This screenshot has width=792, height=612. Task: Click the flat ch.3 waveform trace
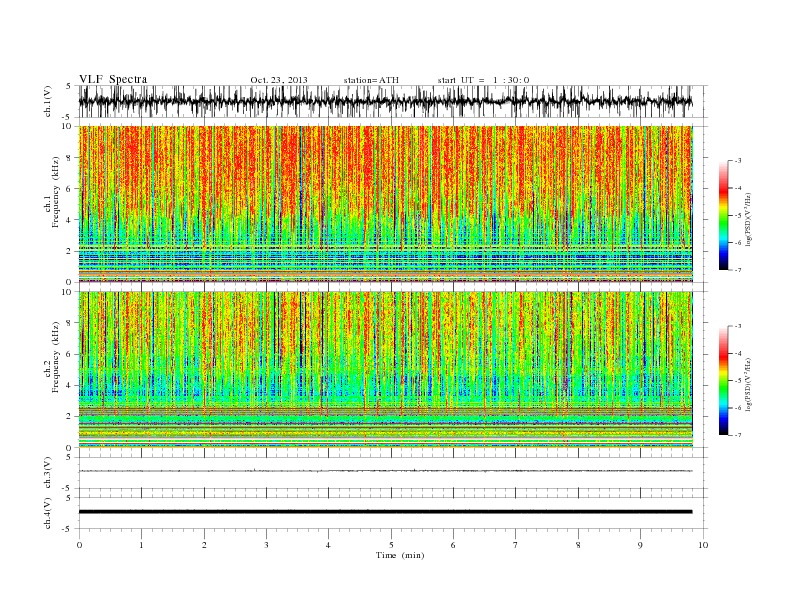385,471
